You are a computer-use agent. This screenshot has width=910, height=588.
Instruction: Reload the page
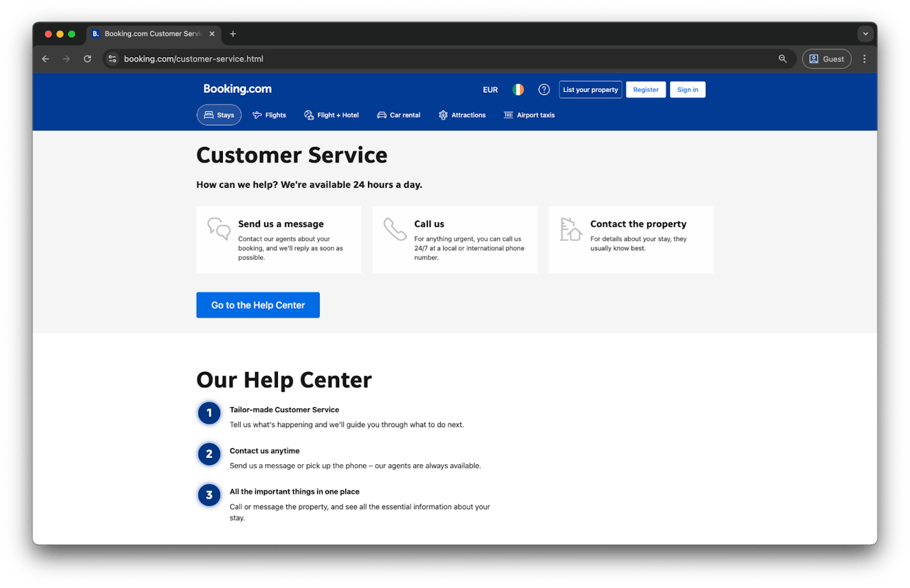pos(87,59)
